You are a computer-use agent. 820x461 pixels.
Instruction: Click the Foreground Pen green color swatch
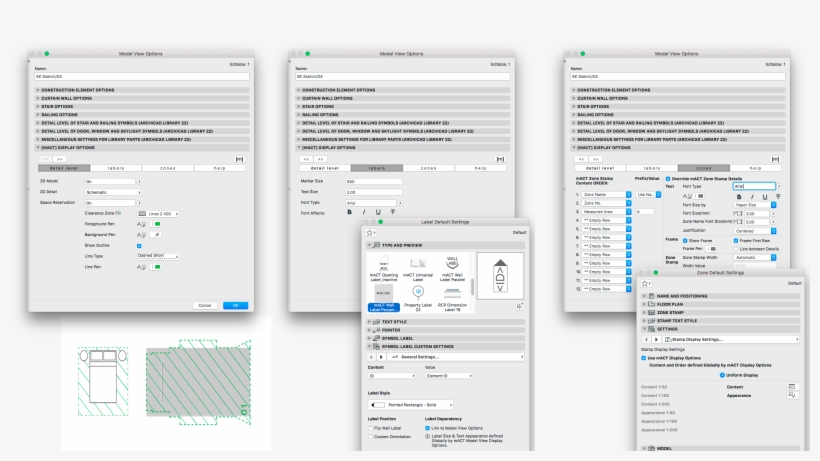click(155, 223)
